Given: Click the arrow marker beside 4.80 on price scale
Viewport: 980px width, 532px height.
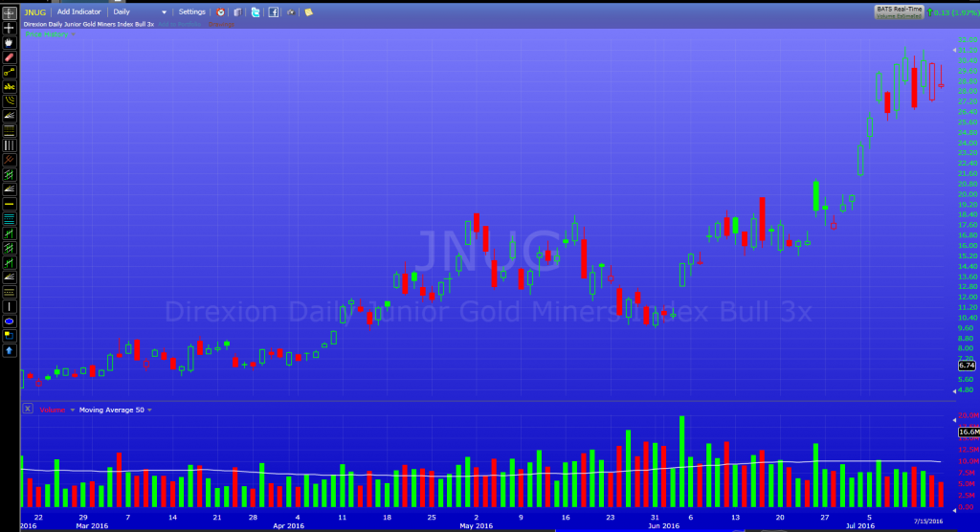Looking at the screenshot, I should [x=954, y=390].
